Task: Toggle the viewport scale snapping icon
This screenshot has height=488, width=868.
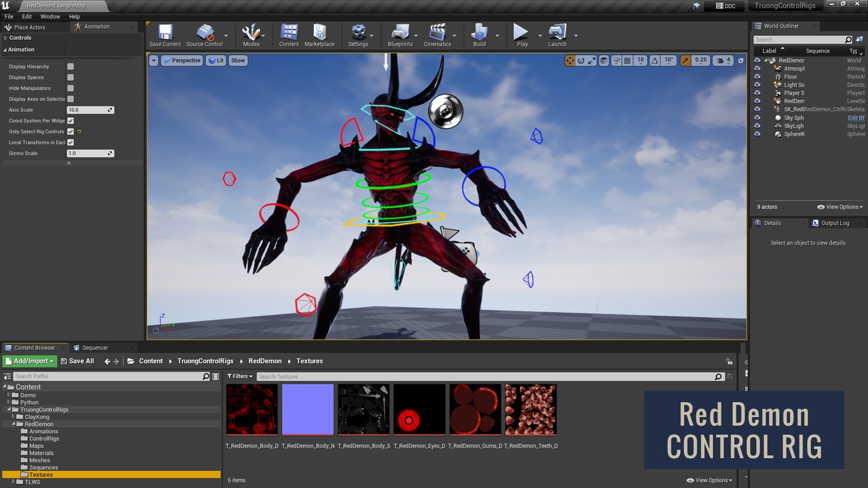Action: coord(686,60)
